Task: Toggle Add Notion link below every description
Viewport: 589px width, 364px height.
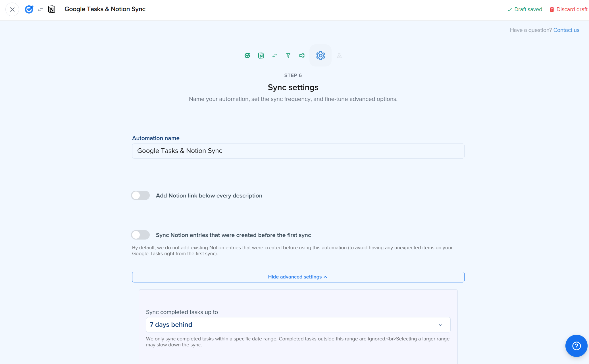Action: (140, 195)
